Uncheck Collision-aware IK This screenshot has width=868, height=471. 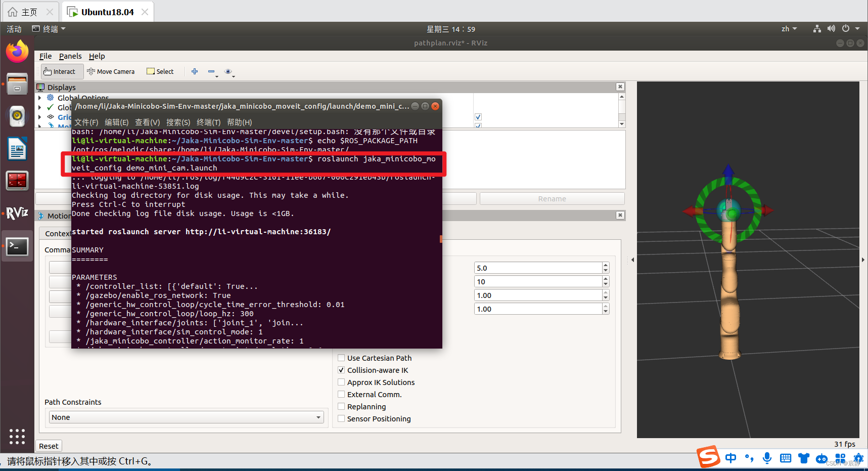coord(341,370)
